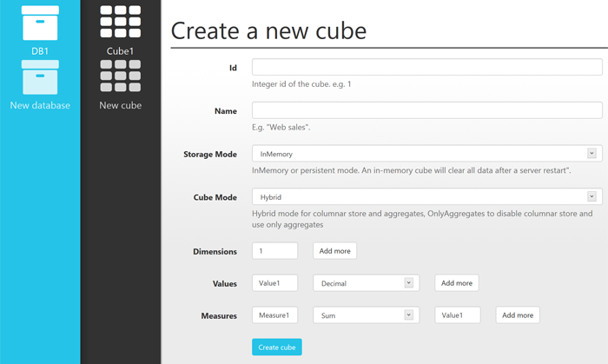Click the Value1 name field in Values row
The height and width of the screenshot is (364, 608).
click(275, 283)
